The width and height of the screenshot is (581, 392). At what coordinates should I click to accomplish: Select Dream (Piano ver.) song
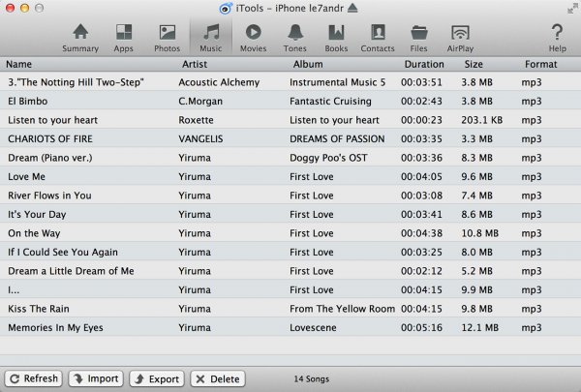pyautogui.click(x=50, y=158)
